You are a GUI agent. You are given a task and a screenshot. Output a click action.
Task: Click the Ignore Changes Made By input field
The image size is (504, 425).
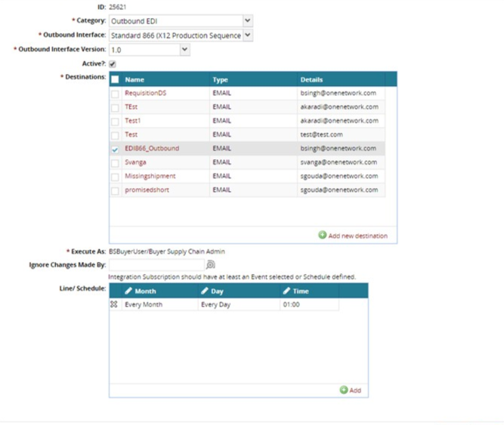[x=156, y=265]
